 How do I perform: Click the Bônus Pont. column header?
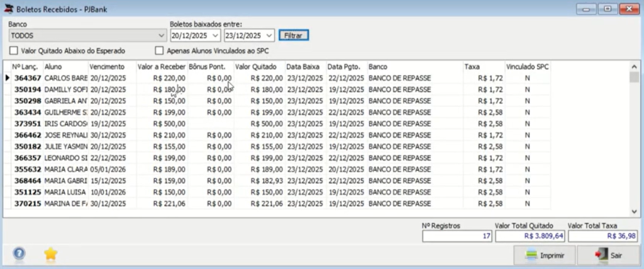click(x=211, y=67)
